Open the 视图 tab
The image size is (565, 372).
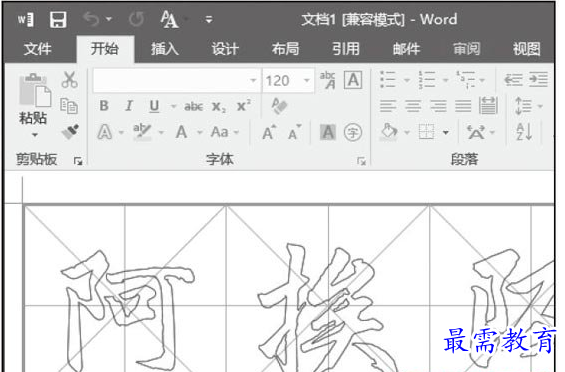pyautogui.click(x=527, y=49)
